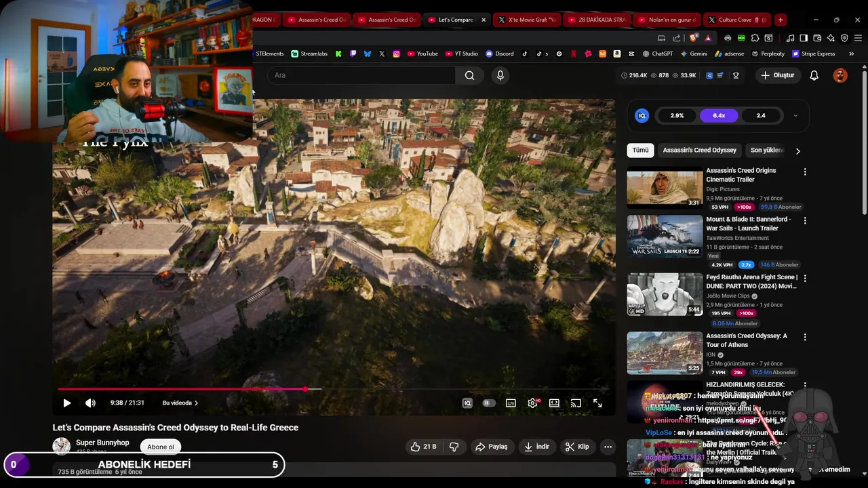
Task: Mute the video volume speaker icon
Action: coord(90,403)
